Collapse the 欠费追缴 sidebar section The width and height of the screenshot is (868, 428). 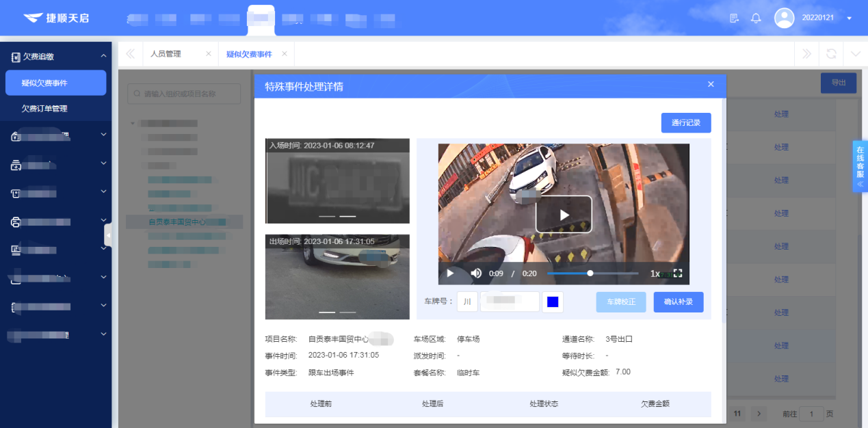click(x=103, y=56)
